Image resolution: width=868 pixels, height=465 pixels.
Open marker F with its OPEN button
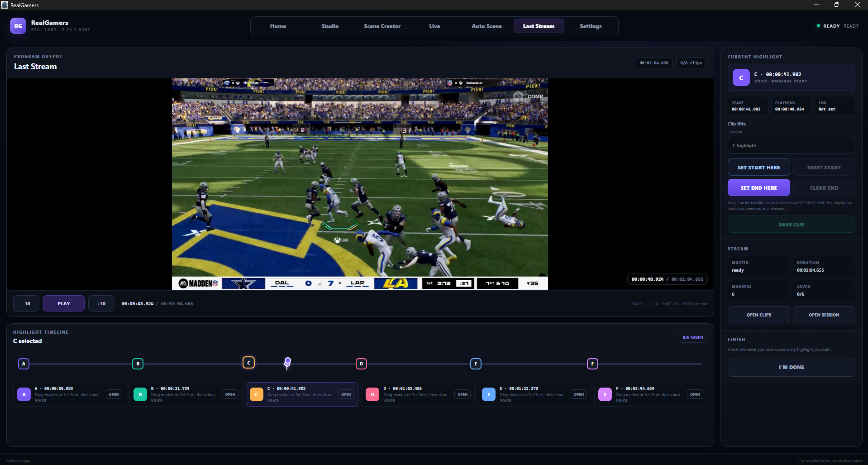[695, 394]
